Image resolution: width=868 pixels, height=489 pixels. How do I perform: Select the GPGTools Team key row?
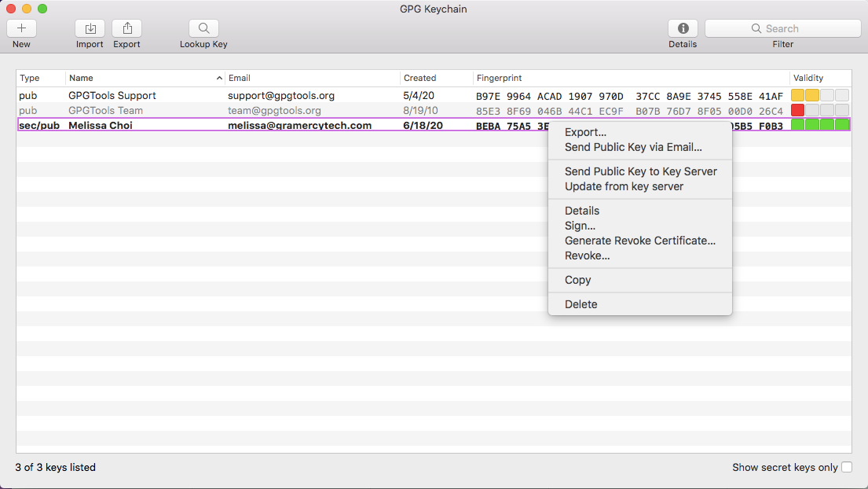434,110
